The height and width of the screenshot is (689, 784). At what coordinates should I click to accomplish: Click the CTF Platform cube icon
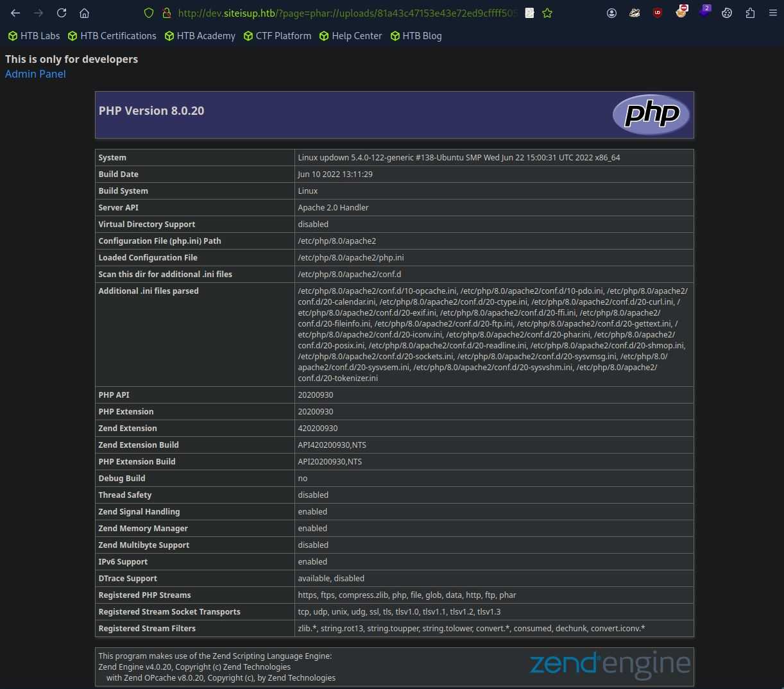[248, 36]
